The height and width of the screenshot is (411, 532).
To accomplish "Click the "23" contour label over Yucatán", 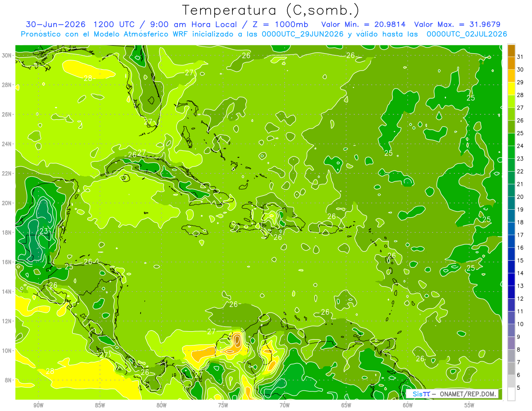I will pos(44,231).
